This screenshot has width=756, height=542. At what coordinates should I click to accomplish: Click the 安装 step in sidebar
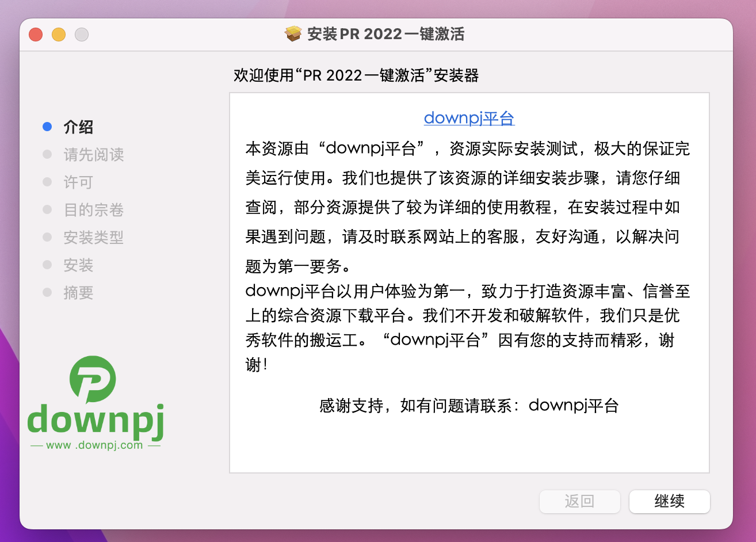tap(78, 265)
